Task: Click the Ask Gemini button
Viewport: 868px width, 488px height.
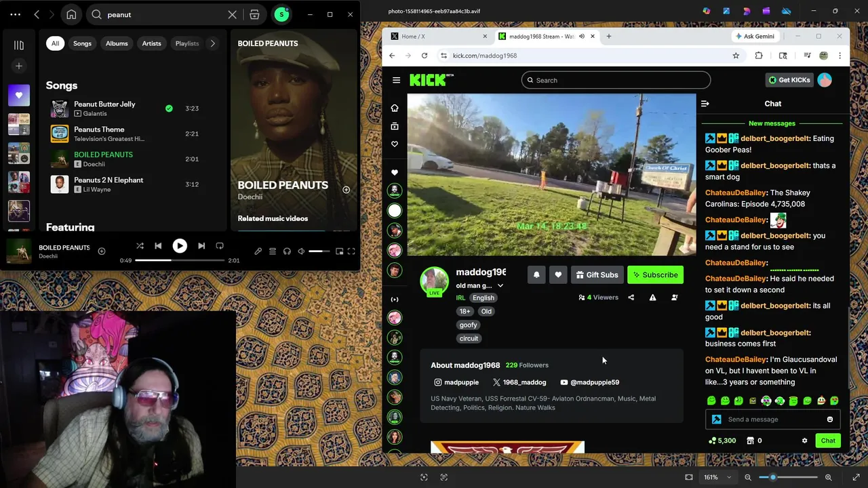Action: click(755, 37)
